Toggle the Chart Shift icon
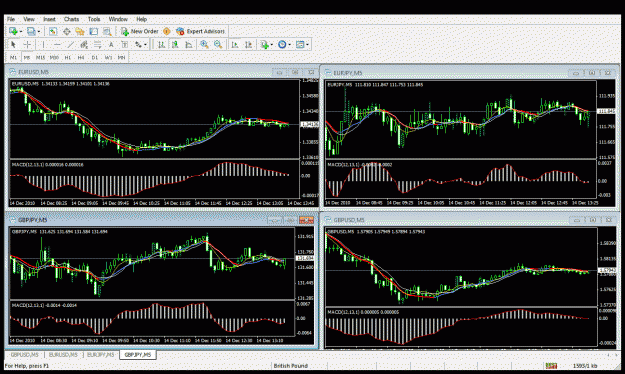 tap(248, 45)
